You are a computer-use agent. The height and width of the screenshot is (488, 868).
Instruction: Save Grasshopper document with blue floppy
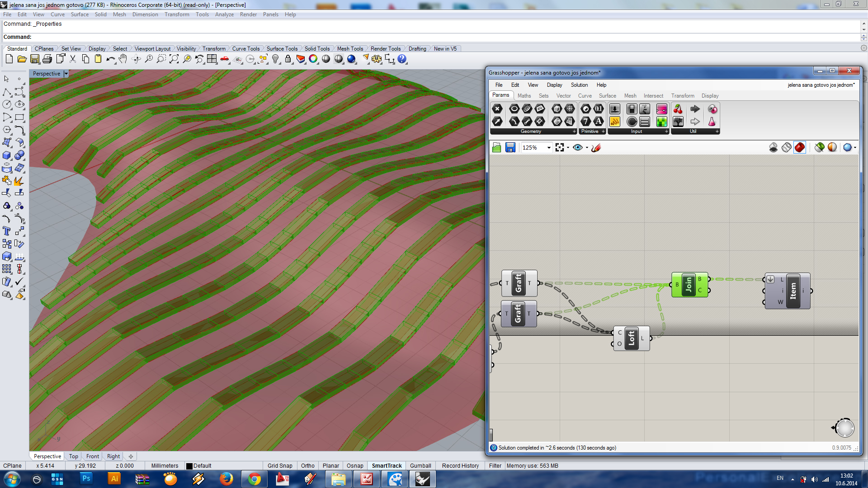(x=510, y=148)
